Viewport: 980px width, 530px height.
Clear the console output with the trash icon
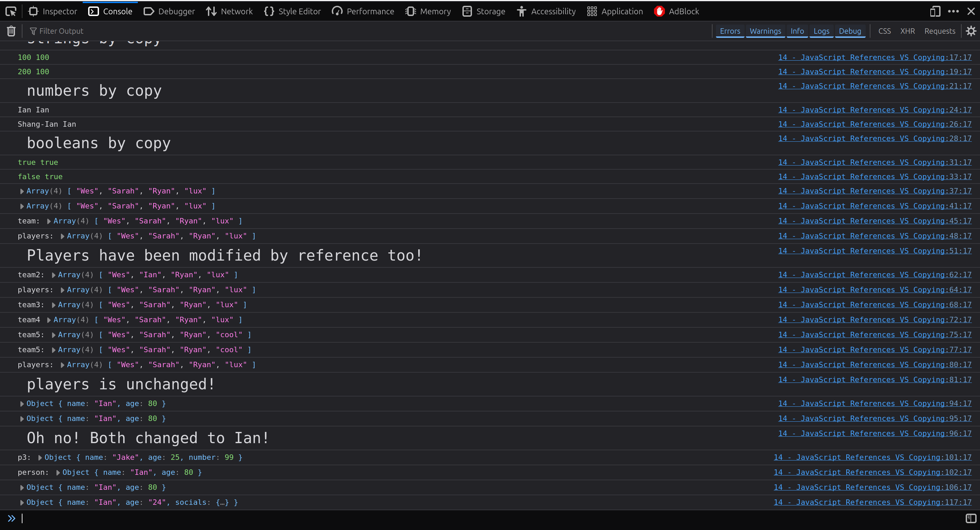(x=11, y=31)
